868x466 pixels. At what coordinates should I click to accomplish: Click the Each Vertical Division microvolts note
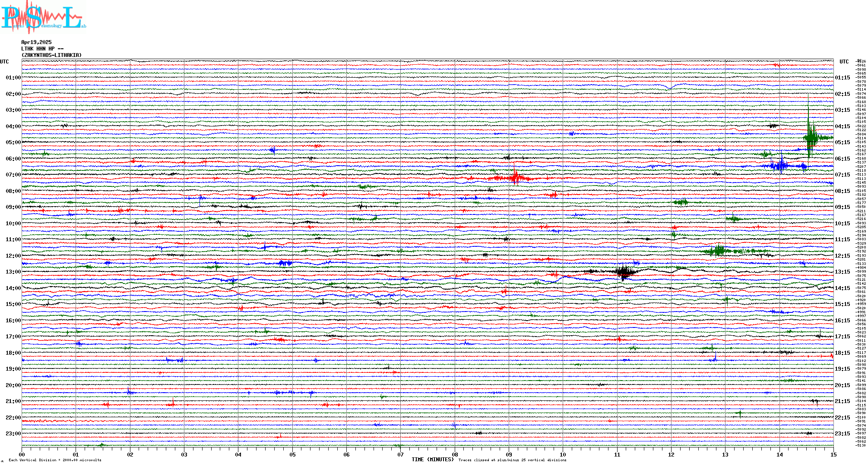coord(55,460)
